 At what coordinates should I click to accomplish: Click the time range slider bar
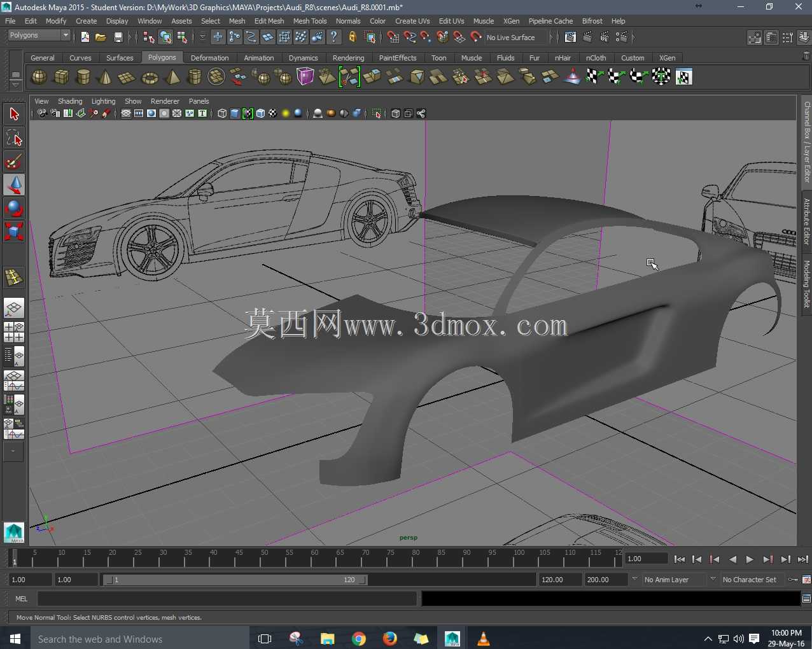[235, 580]
